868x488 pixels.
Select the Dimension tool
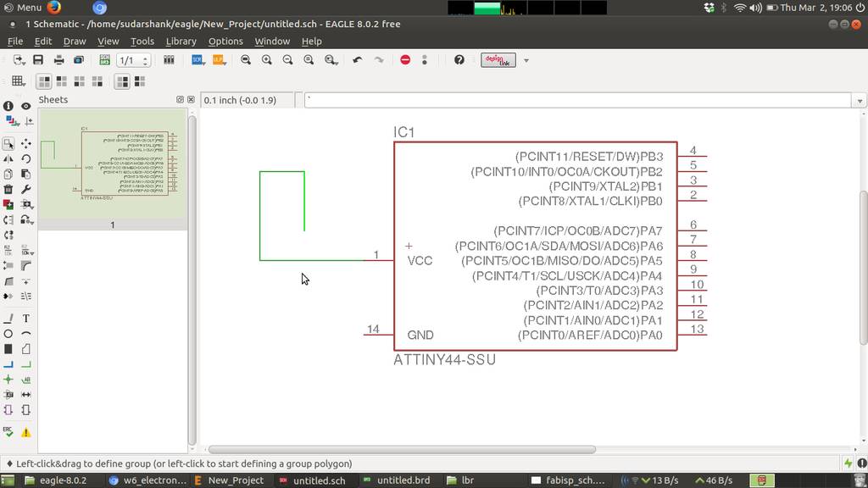[x=26, y=395]
